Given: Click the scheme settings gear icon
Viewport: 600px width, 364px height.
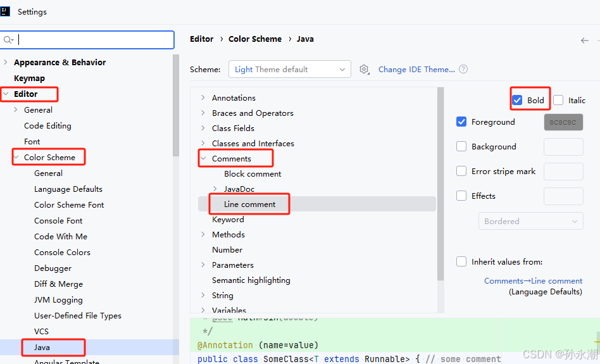Looking at the screenshot, I should pos(364,69).
